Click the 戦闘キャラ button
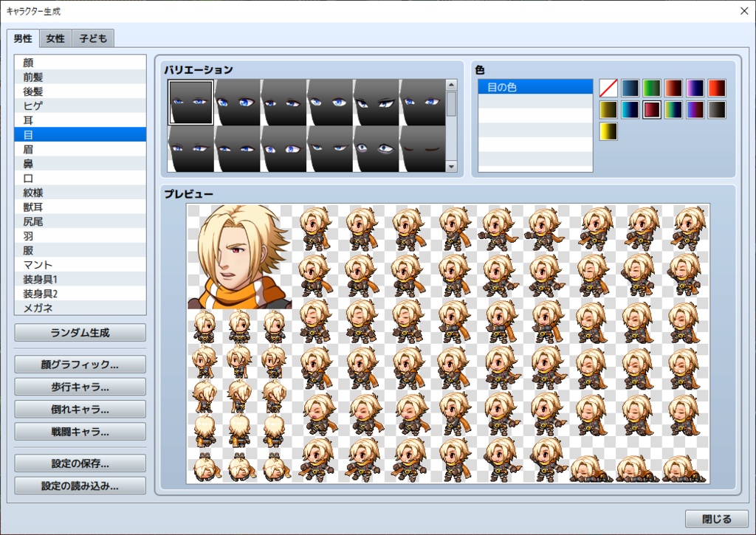Screen dimensions: 756x535 point(79,431)
